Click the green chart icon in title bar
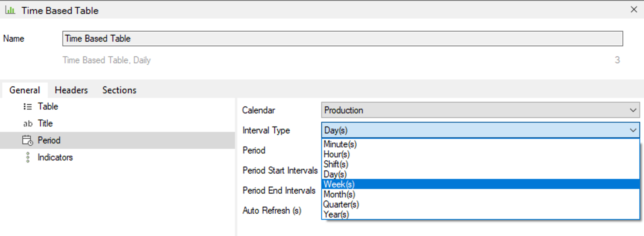The height and width of the screenshot is (236, 644). (10, 10)
